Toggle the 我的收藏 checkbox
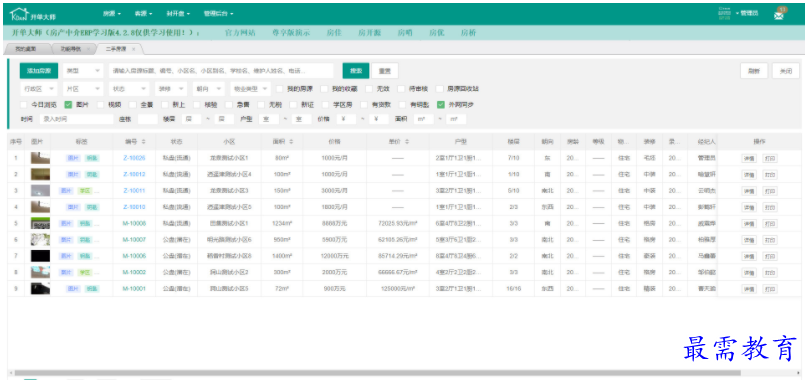The width and height of the screenshot is (805, 380). click(324, 88)
